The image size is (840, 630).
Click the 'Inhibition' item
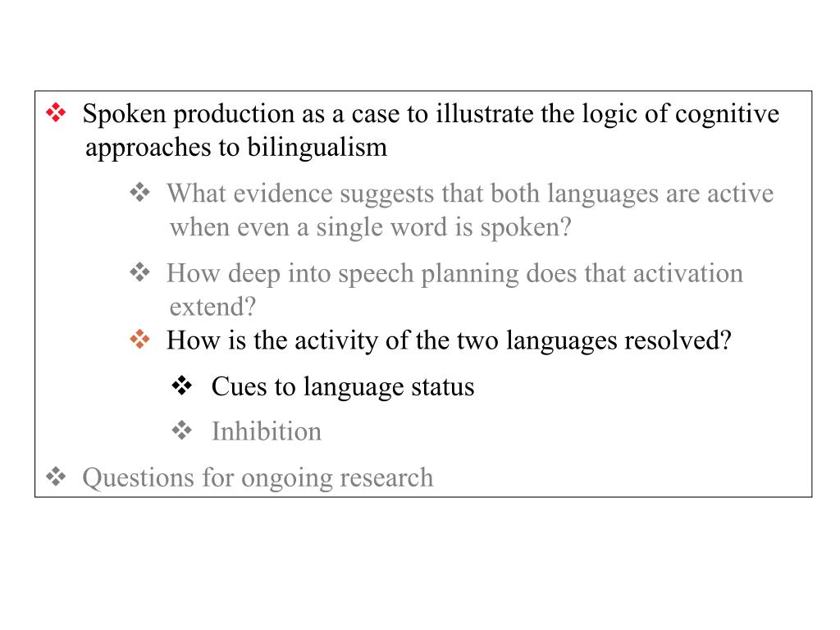click(267, 431)
